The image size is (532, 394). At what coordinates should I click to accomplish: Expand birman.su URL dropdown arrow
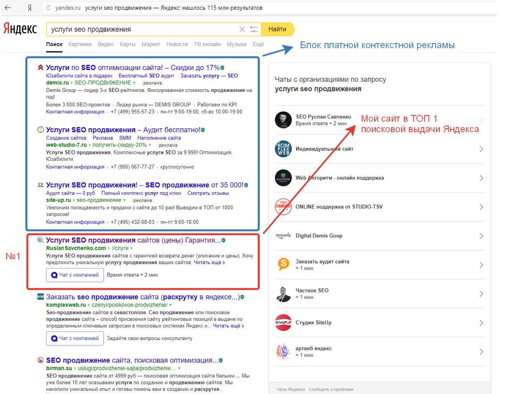tap(179, 369)
